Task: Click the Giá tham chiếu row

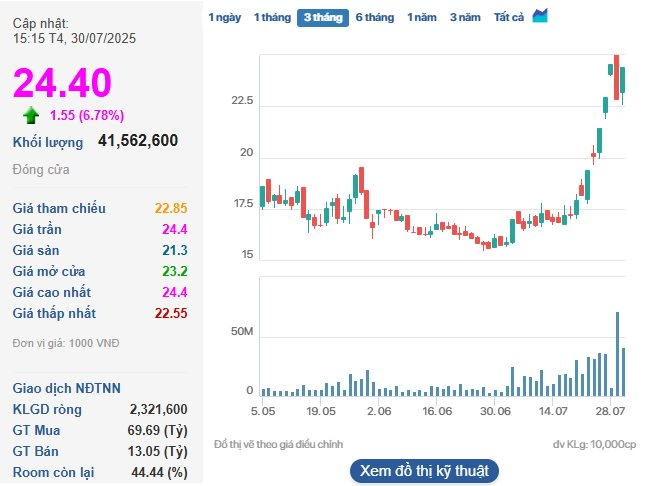Action: (x=100, y=208)
